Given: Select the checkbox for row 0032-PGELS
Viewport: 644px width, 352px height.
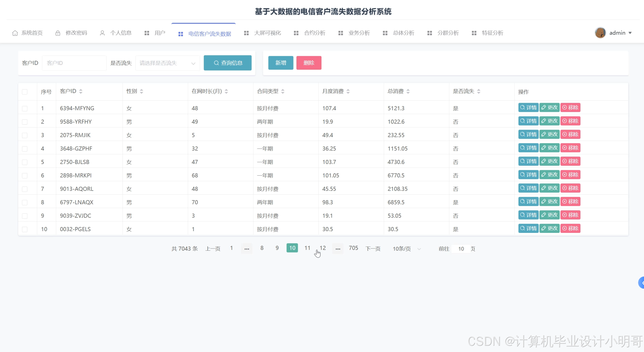Looking at the screenshot, I should pyautogui.click(x=25, y=229).
